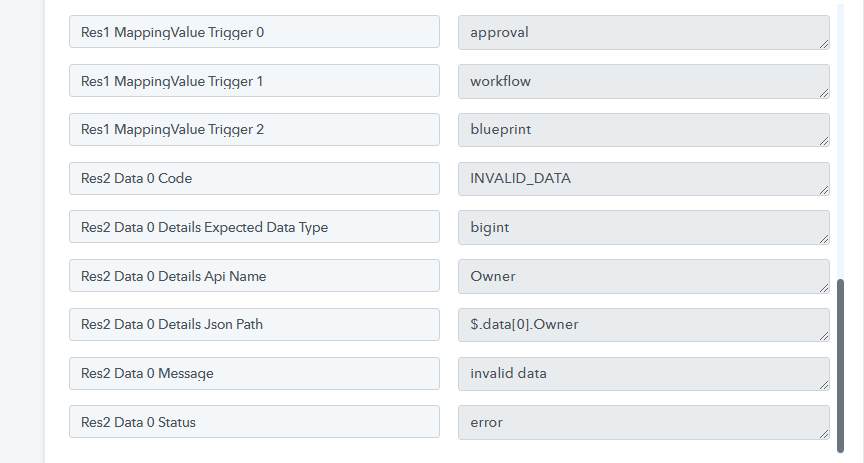Select the 'workflow' value textarea
Screen dimensions: 864x463
point(644,82)
